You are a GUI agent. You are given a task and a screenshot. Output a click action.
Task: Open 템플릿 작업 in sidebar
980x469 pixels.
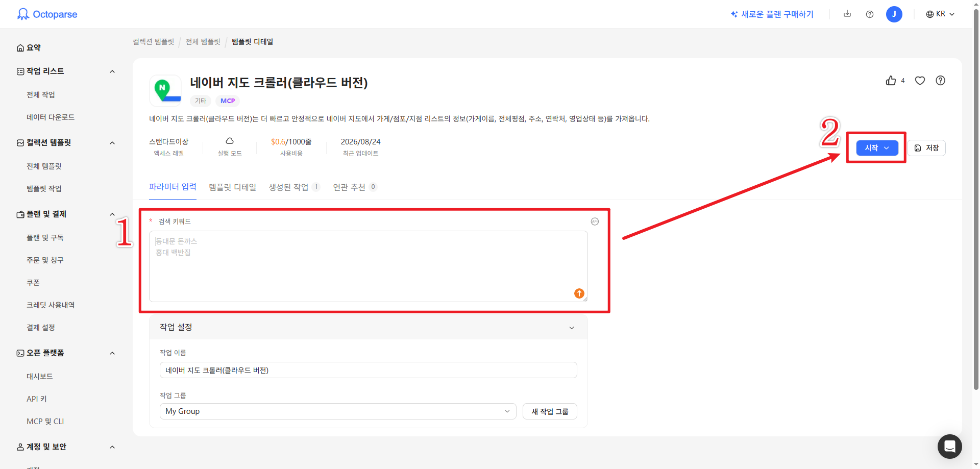pos(44,189)
